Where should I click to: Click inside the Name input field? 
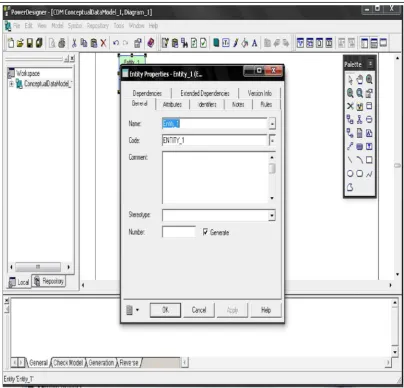click(x=215, y=124)
